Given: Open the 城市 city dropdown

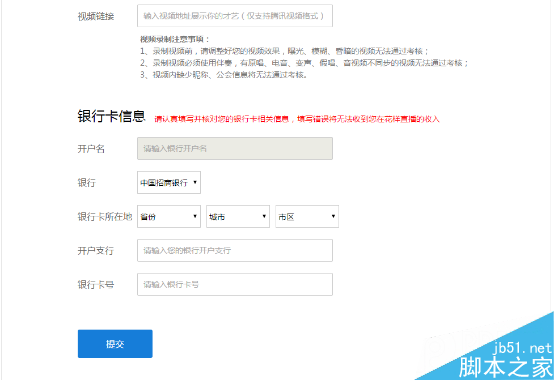Looking at the screenshot, I should [x=238, y=216].
